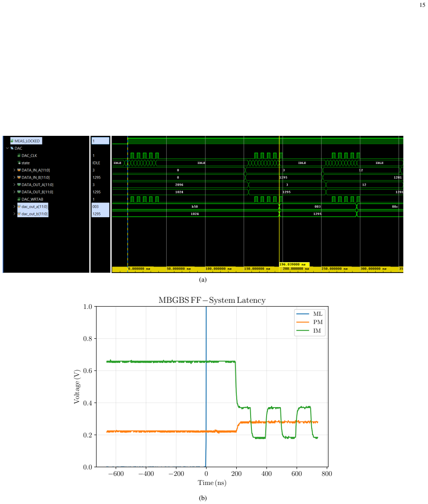Select the MEAS_LOCKED signal name
Image resolution: width=428 pixels, height=504 pixels.
[27, 141]
